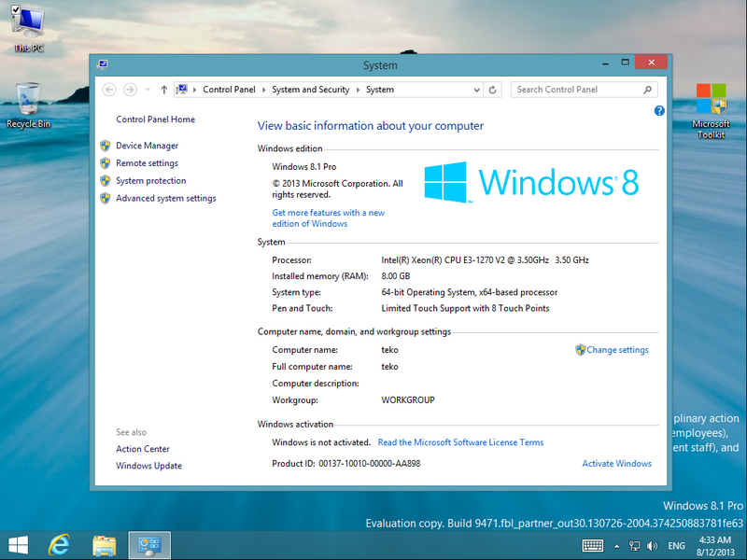747x560 pixels.
Task: Go back with the Back arrow
Action: (x=109, y=90)
